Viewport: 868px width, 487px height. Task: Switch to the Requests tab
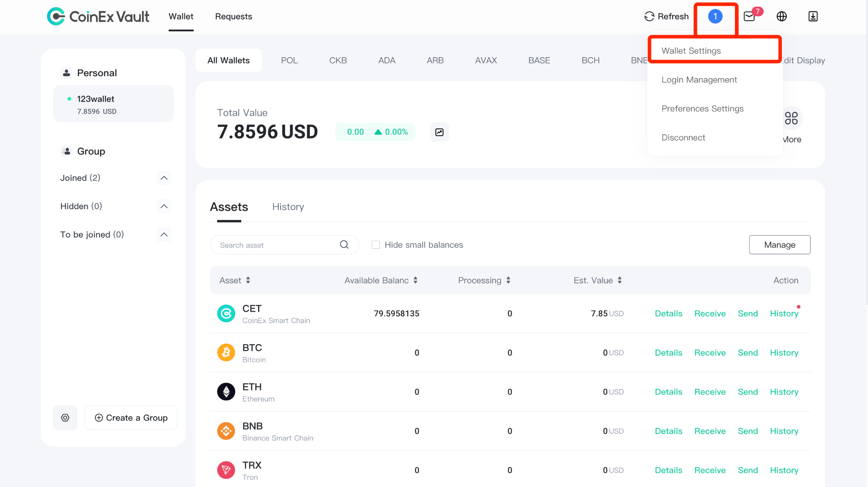click(234, 17)
